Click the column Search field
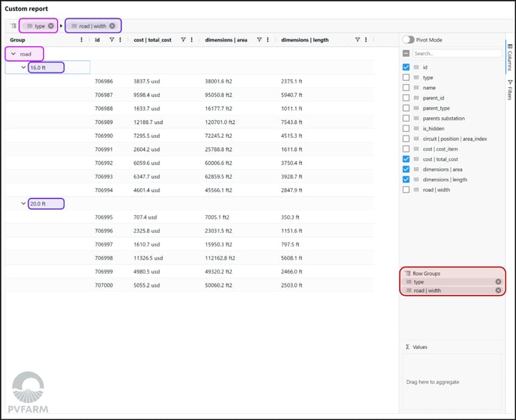The image size is (516, 420). (x=456, y=54)
